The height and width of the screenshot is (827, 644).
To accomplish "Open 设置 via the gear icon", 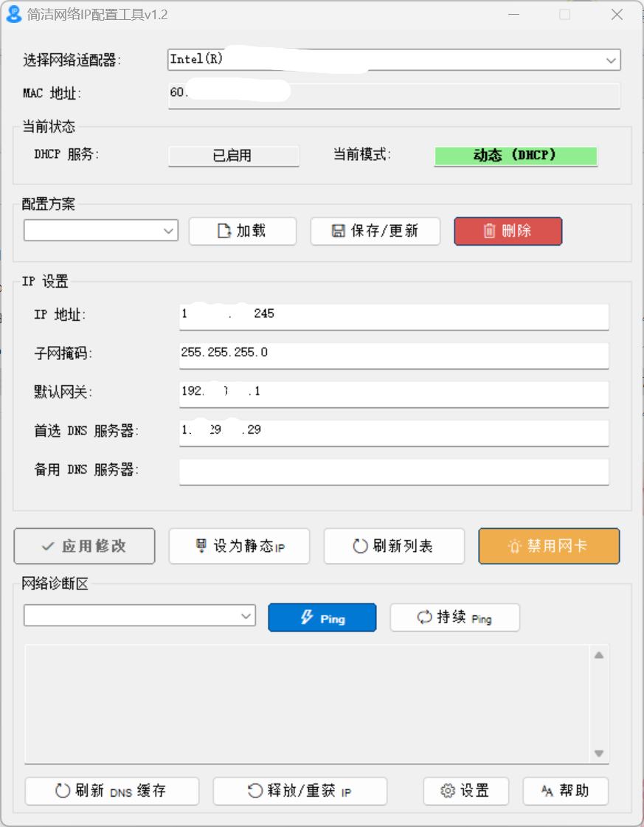I will click(x=446, y=791).
